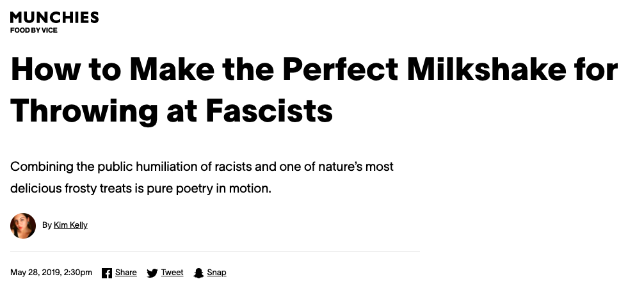Click the Snapchat ghost icon
644x286 pixels.
(199, 273)
